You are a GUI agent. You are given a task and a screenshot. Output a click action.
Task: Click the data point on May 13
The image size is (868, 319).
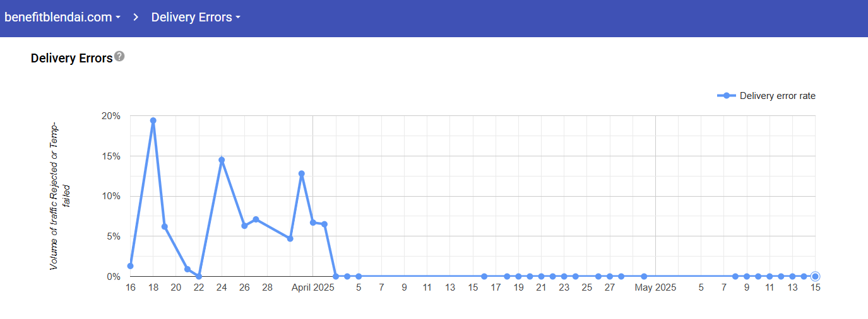[792, 276]
